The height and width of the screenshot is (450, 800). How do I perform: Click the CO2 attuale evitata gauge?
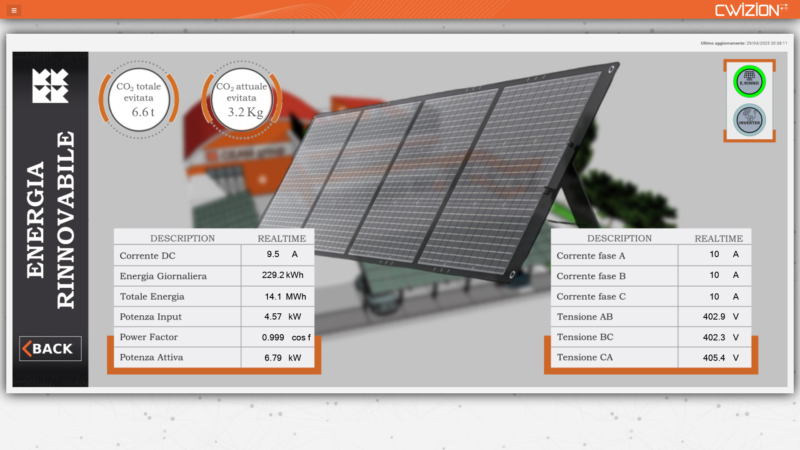tap(240, 100)
